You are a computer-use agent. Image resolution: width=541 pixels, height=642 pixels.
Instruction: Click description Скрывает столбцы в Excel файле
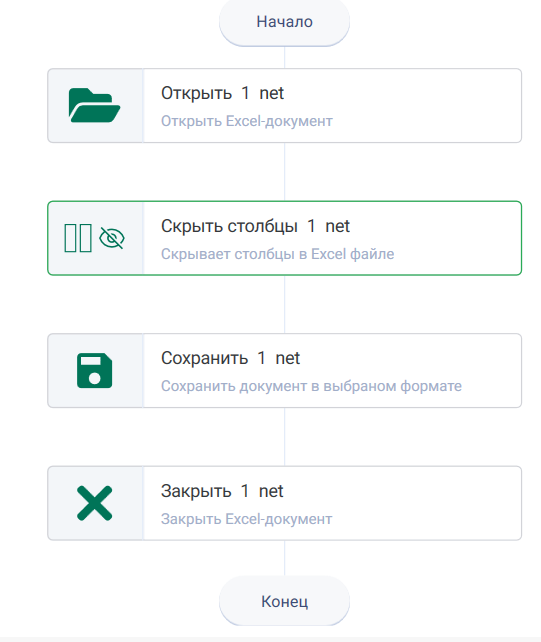(x=277, y=254)
